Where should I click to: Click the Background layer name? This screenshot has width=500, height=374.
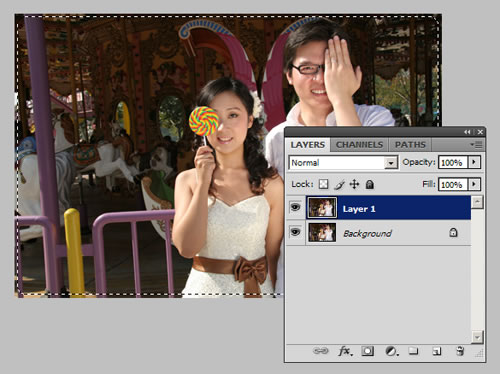[x=367, y=234]
